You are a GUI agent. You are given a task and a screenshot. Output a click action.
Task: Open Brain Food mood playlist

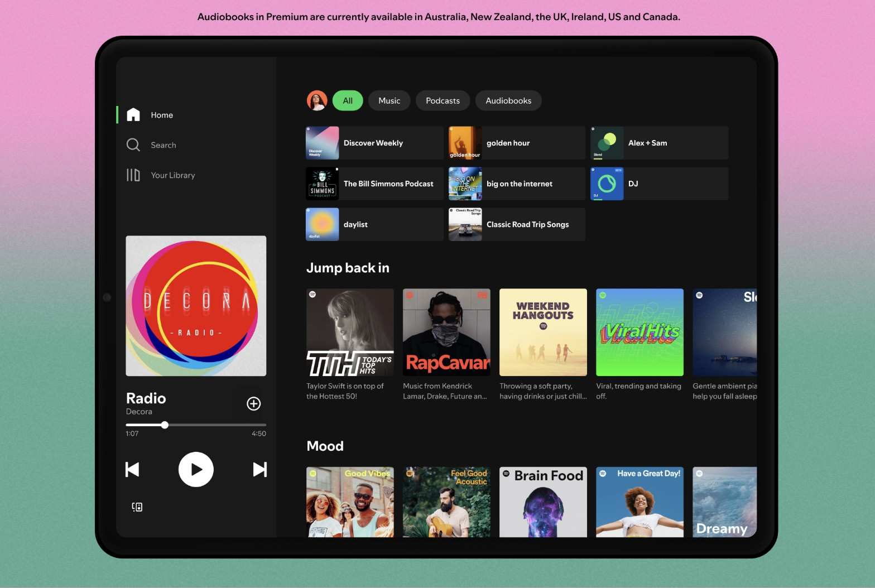[543, 502]
